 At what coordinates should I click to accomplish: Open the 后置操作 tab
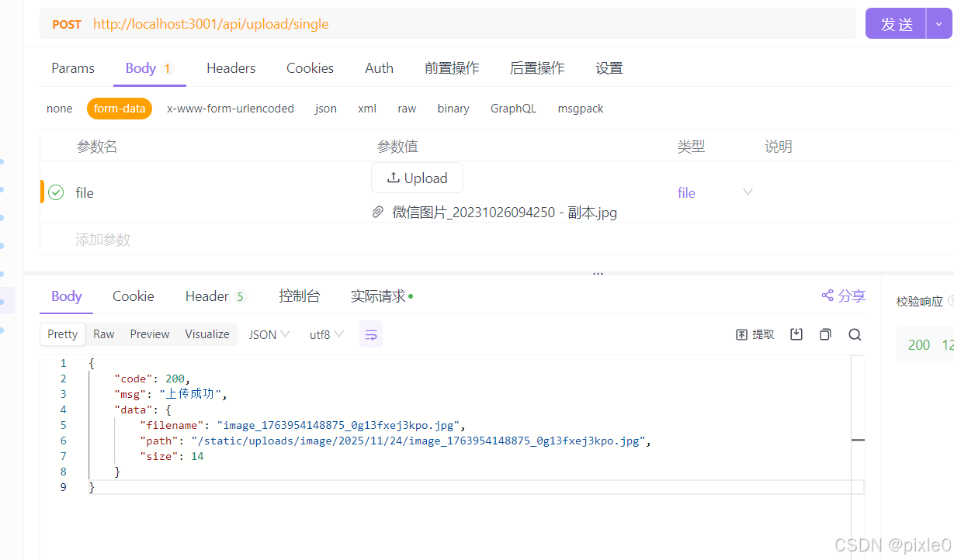pyautogui.click(x=537, y=68)
